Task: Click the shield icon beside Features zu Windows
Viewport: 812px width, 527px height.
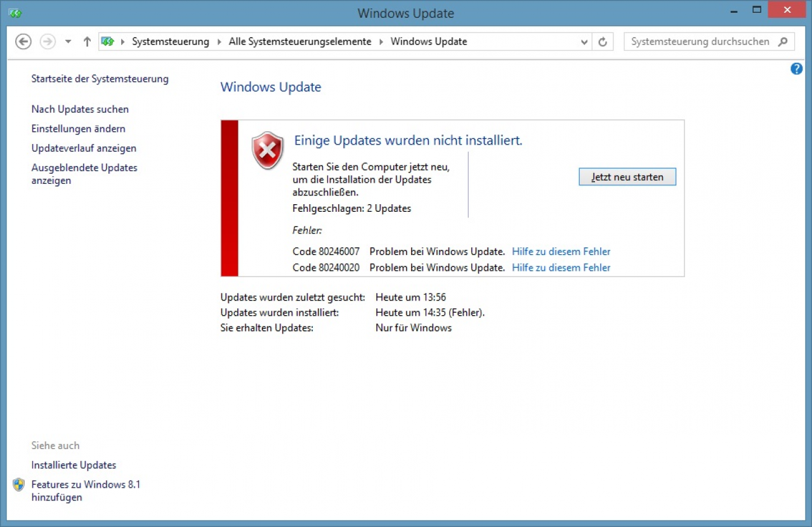Action: click(18, 485)
